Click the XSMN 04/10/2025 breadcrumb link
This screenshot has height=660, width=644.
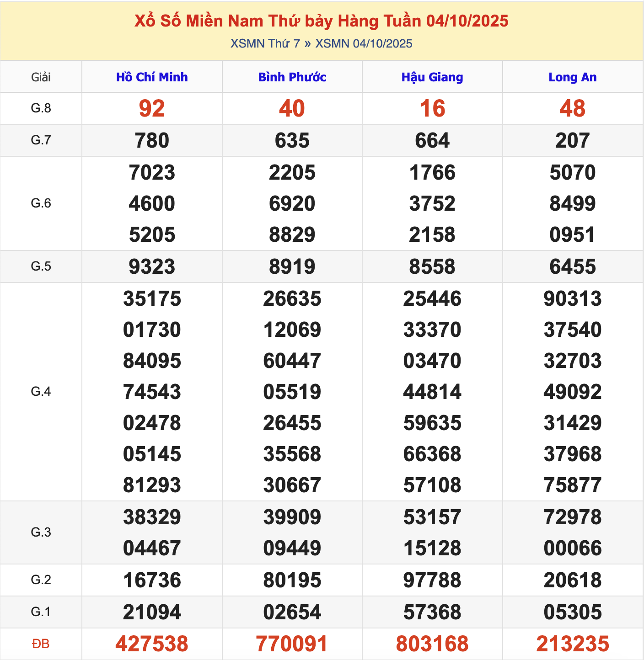coord(364,43)
